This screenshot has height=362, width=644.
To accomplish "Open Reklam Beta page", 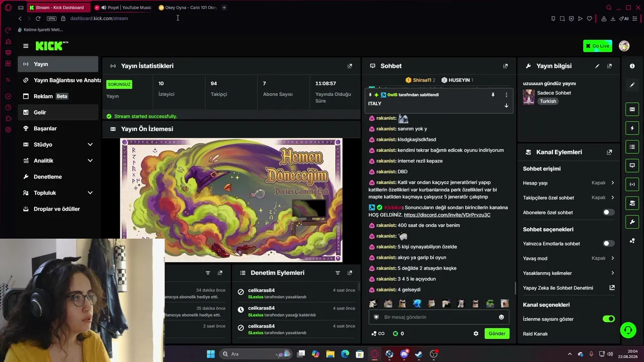I will (x=59, y=96).
